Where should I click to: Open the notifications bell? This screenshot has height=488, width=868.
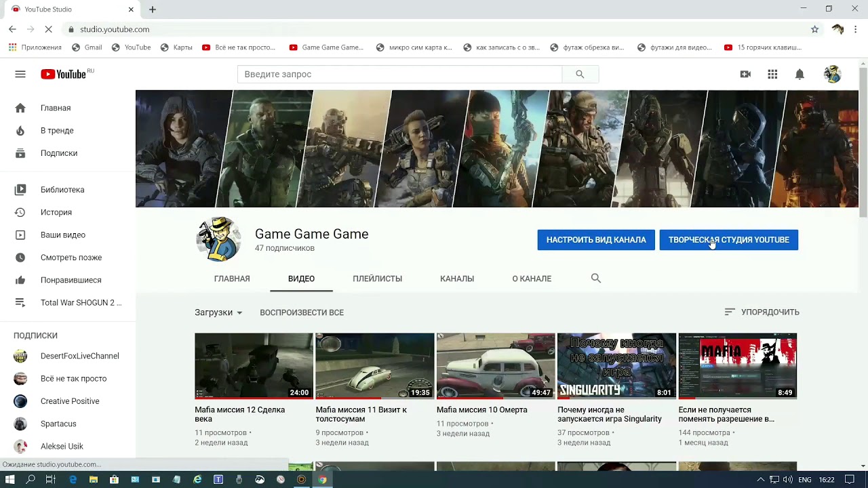coord(800,74)
